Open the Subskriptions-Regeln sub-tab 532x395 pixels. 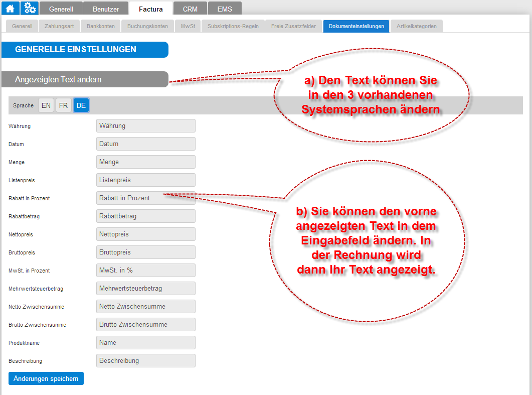coord(233,26)
